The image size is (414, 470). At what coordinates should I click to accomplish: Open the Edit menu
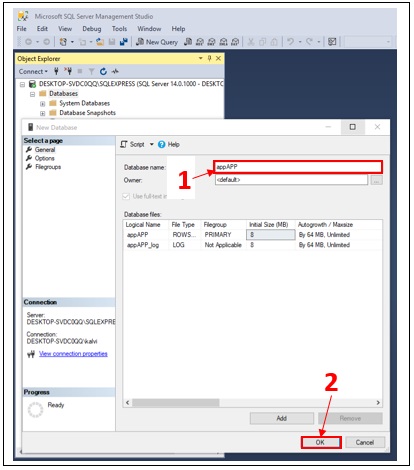42,29
